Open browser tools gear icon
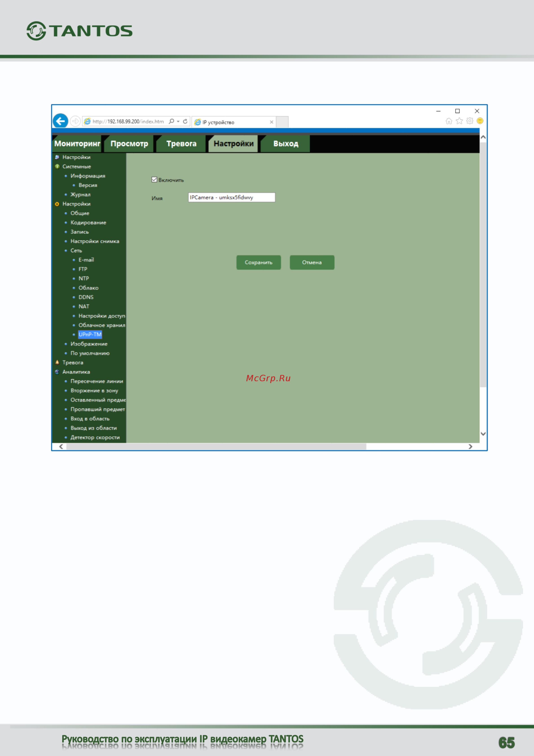The height and width of the screenshot is (756, 534). (x=470, y=121)
